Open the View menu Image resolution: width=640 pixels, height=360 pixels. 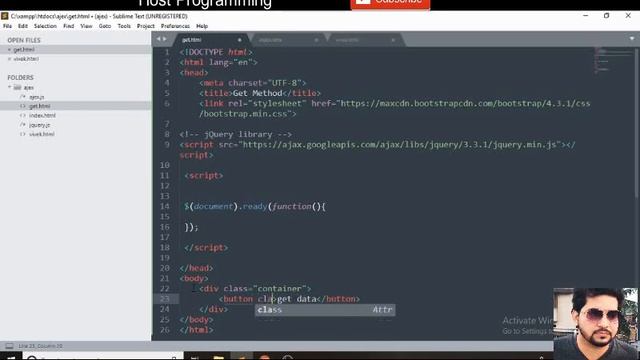pos(86,26)
